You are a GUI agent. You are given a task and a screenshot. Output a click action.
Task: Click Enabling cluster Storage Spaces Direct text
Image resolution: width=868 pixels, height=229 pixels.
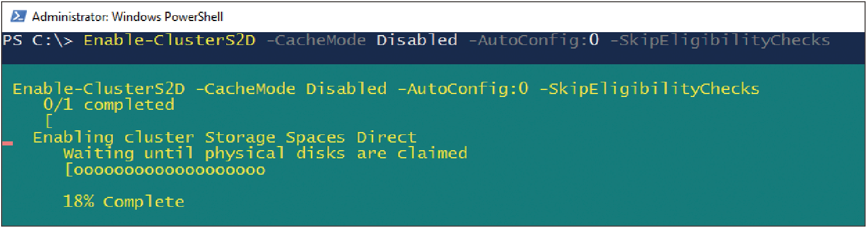coord(224,137)
